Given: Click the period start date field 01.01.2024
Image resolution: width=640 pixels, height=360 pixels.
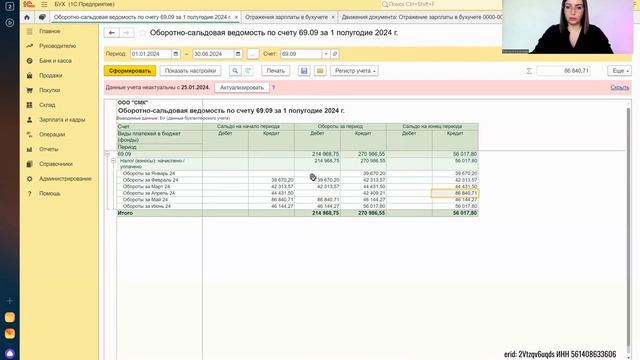Looking at the screenshot, I should tap(151, 54).
